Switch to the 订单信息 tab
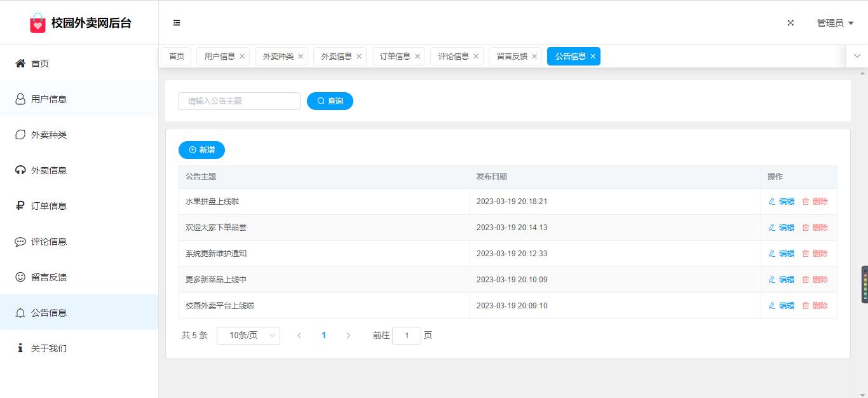 coord(395,57)
